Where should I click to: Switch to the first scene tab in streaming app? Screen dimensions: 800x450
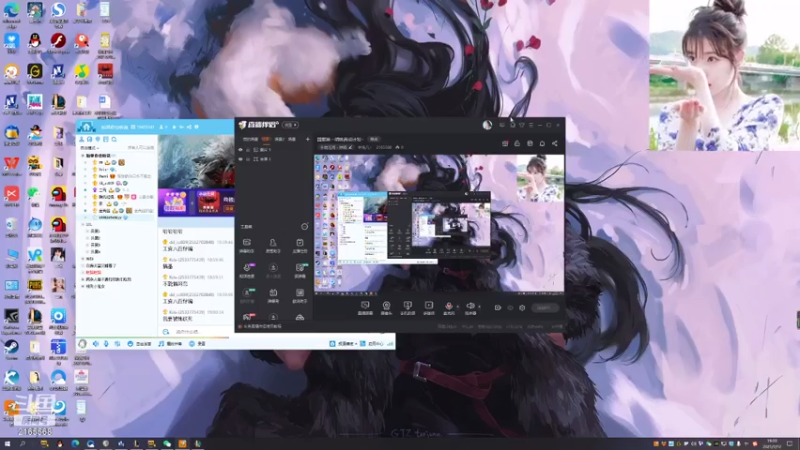point(250,139)
